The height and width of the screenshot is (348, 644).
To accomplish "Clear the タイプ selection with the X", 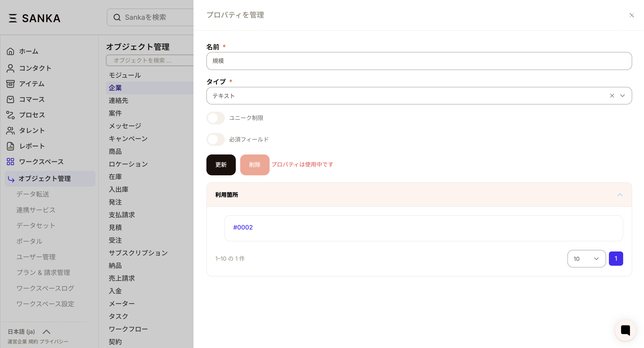I will tap(612, 95).
